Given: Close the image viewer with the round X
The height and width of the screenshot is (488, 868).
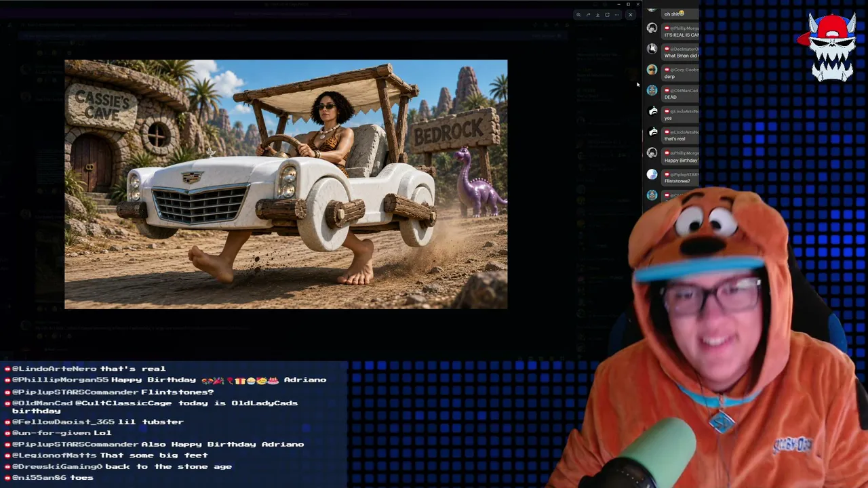Looking at the screenshot, I should (630, 15).
